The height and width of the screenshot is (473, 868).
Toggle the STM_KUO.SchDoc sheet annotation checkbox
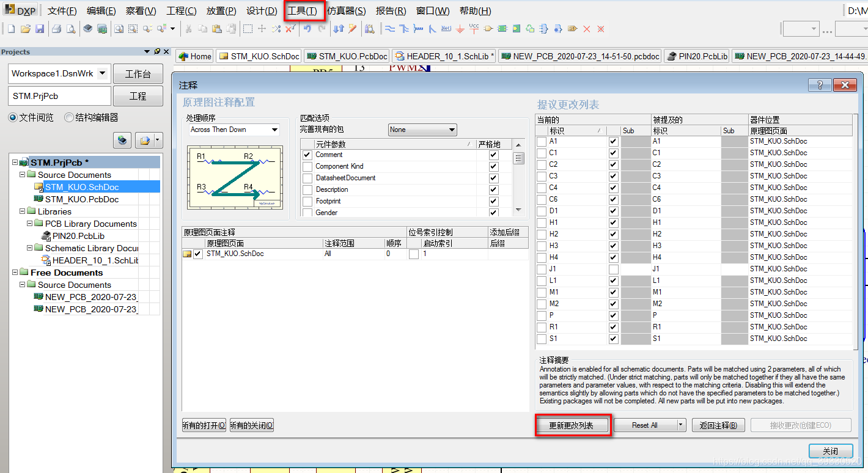tap(197, 254)
